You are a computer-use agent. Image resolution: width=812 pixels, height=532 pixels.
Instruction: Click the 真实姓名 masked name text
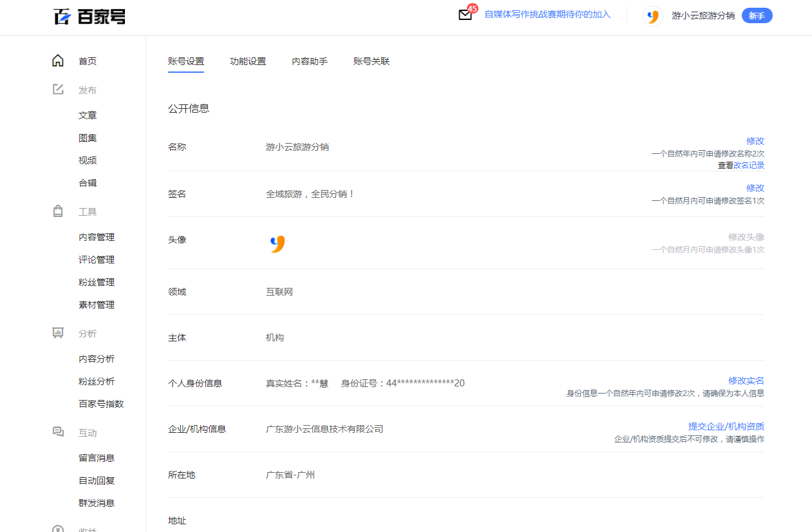pyautogui.click(x=297, y=383)
